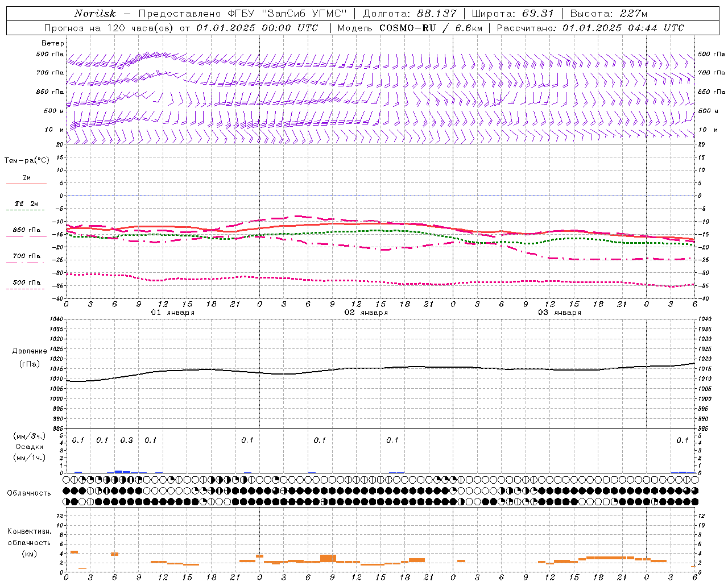Select the (мм/1ч.) precipitation unit label
This screenshot has height=582, width=728.
pos(30,458)
